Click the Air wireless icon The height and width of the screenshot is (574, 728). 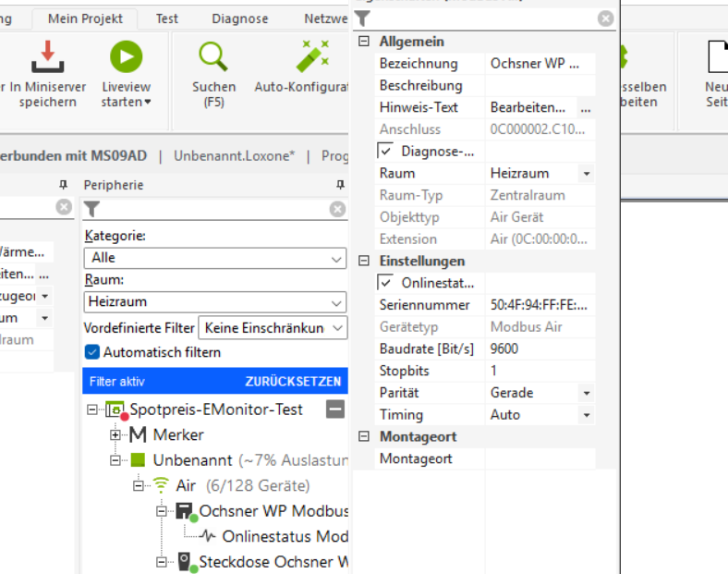point(161,485)
